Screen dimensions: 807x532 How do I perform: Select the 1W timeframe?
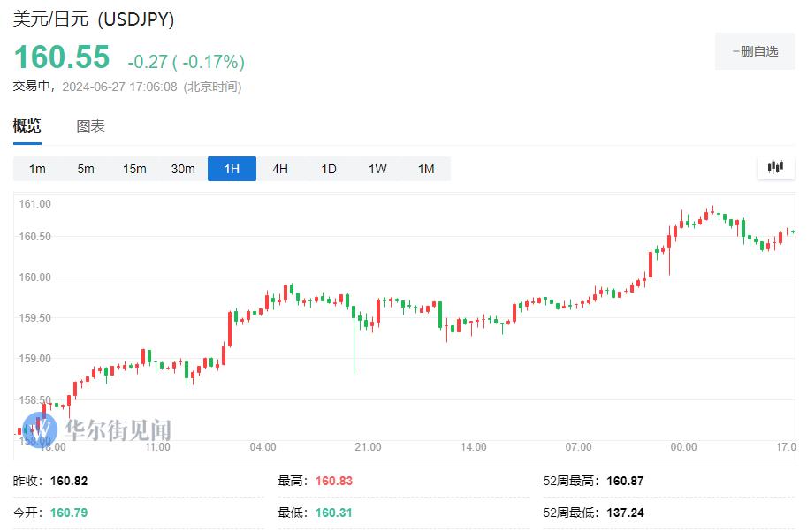click(377, 169)
